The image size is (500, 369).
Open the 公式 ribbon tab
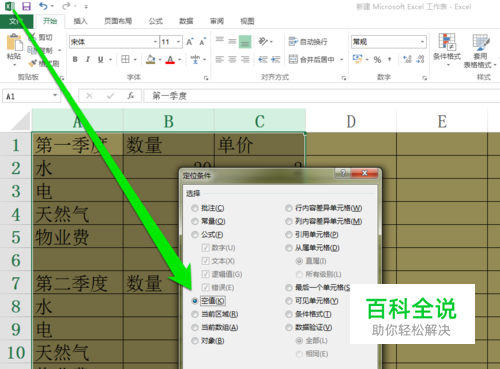[156, 21]
